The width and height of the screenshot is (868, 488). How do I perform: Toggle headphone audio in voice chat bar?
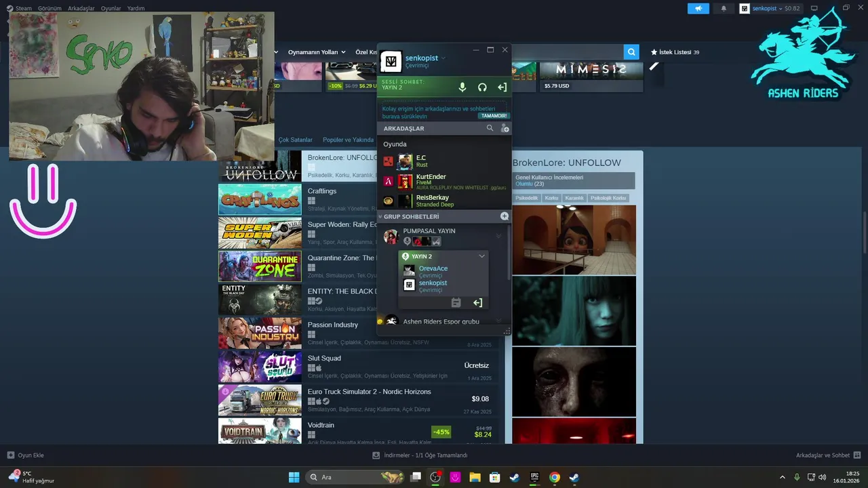482,87
